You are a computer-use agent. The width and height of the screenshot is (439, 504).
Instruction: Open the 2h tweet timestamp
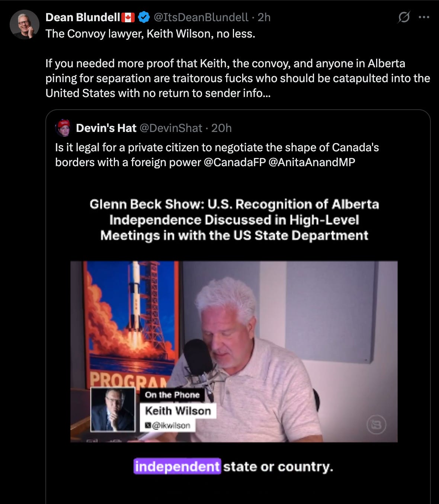[x=264, y=17]
